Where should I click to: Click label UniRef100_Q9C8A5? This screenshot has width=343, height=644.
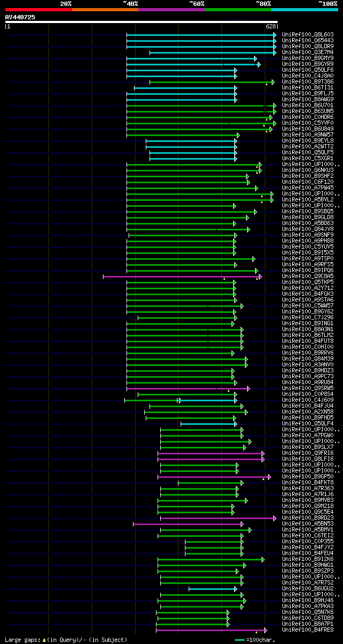(x=307, y=276)
